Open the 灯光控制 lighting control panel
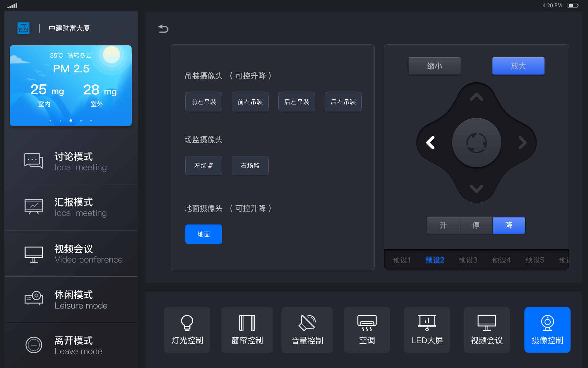 [x=187, y=330]
